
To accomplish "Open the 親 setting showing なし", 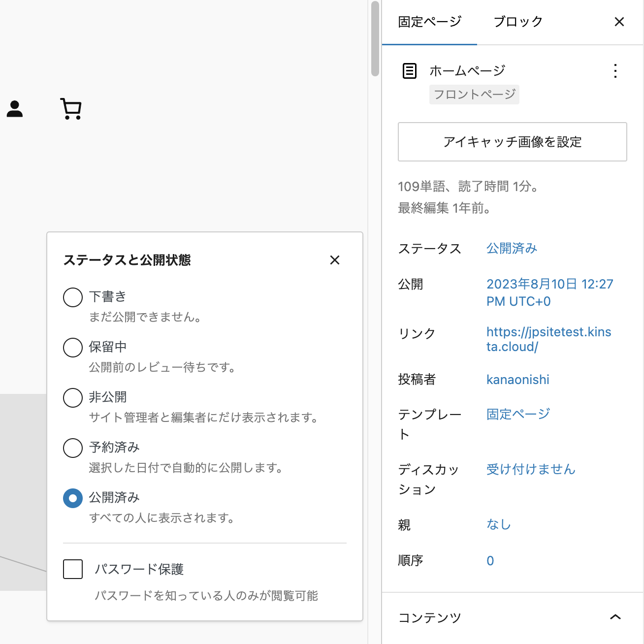I will point(498,524).
